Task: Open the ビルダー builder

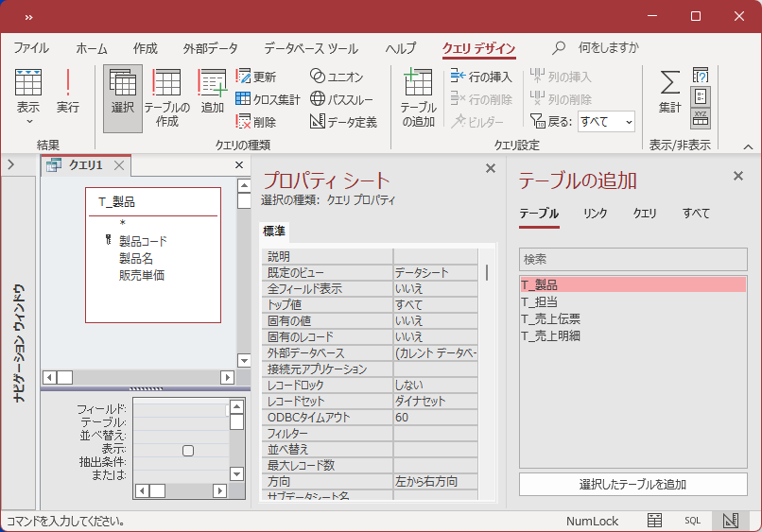Action: 477,122
